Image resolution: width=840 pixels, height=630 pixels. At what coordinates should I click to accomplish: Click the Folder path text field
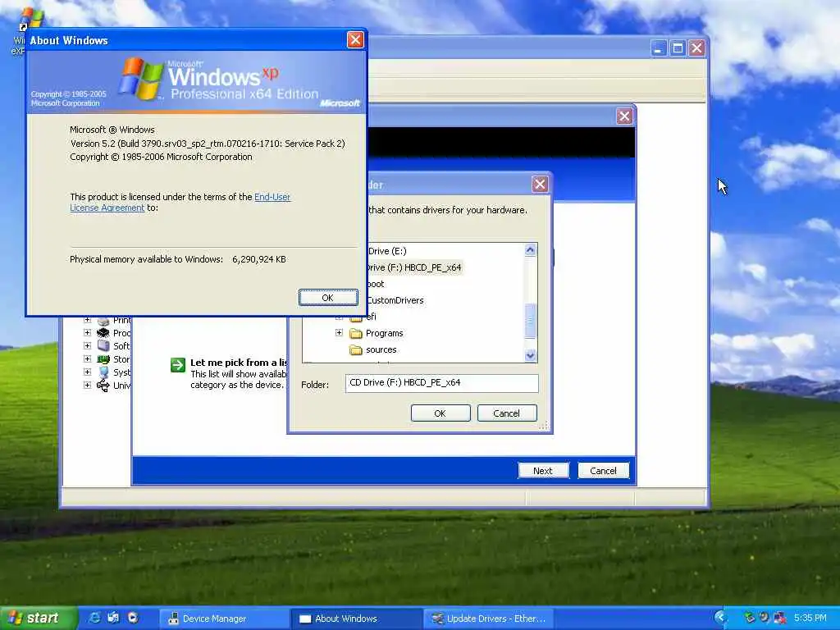click(x=441, y=383)
